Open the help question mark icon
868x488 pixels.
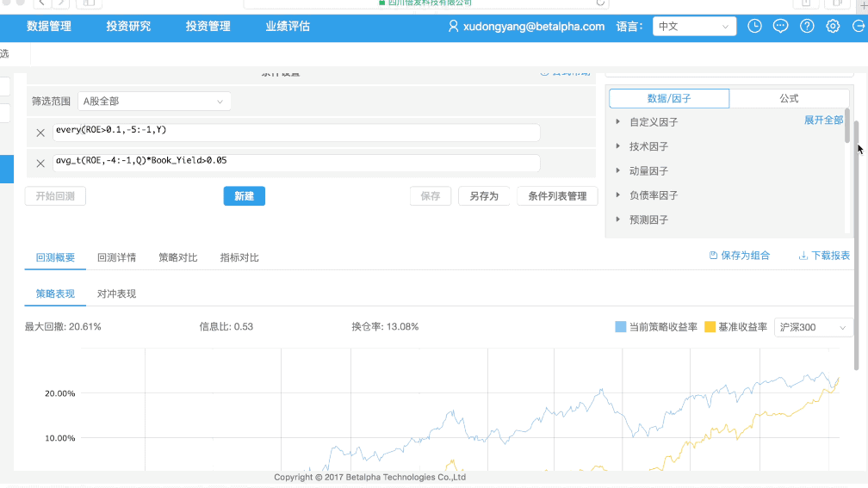tap(807, 26)
